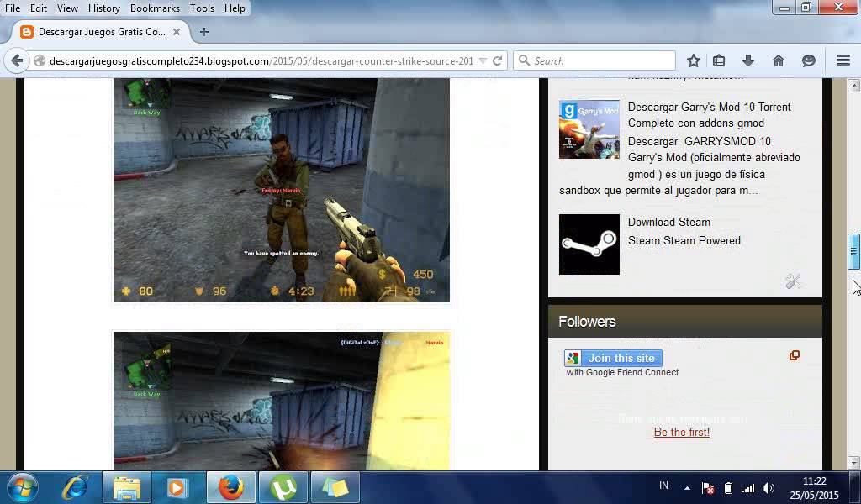Click the Join this site button

613,358
